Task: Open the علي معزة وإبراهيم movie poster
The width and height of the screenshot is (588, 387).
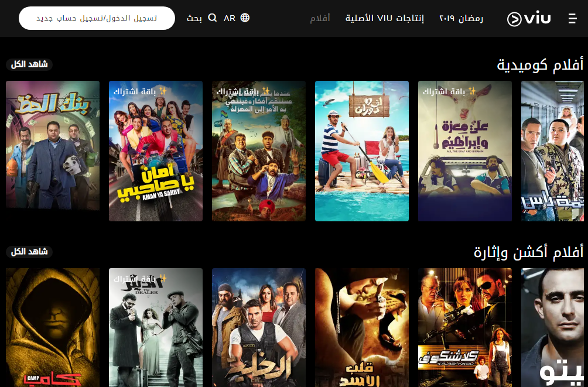Action: pos(465,150)
